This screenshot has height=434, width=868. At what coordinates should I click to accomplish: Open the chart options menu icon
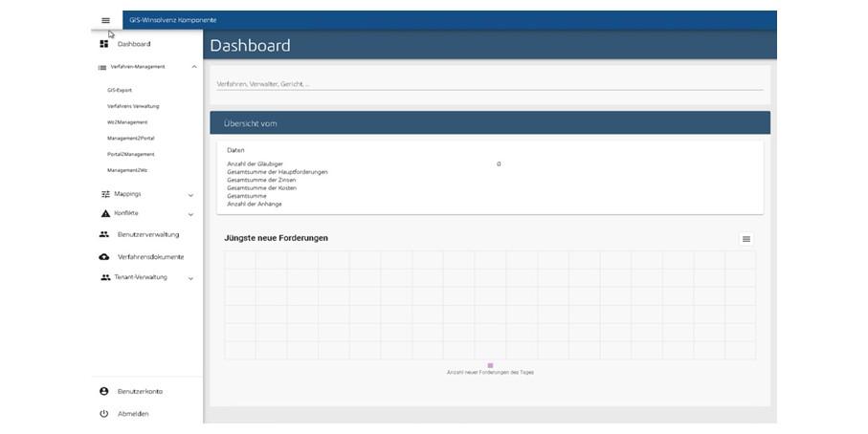point(746,239)
